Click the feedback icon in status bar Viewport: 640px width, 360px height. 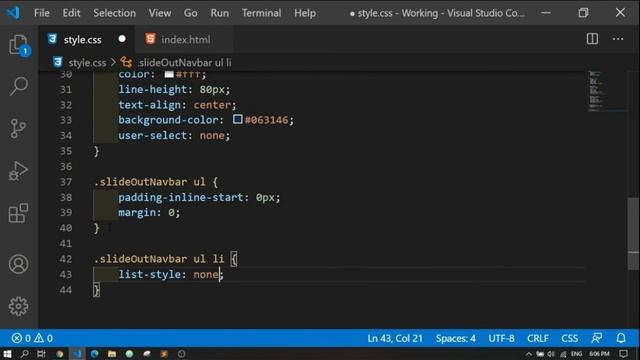pyautogui.click(x=597, y=338)
